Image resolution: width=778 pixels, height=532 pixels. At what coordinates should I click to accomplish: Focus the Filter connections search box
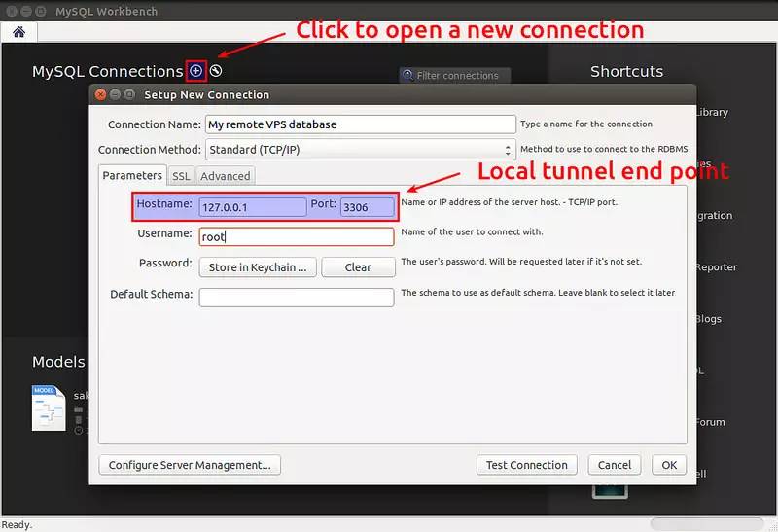point(455,76)
